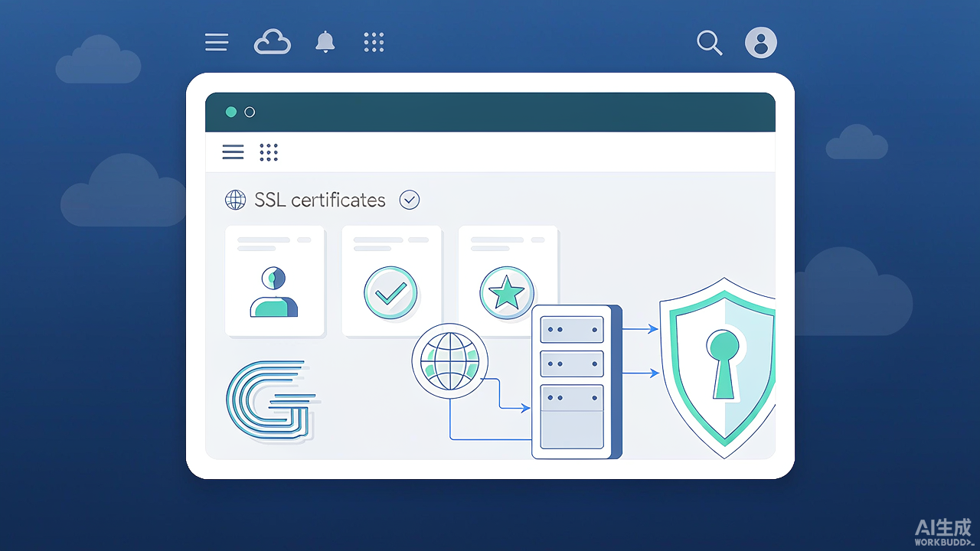Click the green dot in the window title bar
The width and height of the screenshot is (980, 551).
[231, 112]
